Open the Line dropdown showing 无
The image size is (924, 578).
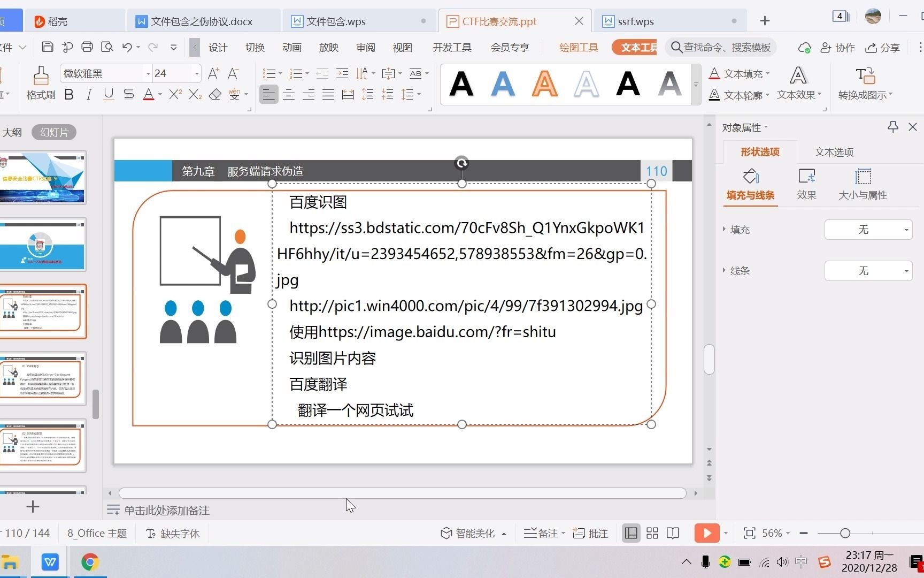point(868,271)
